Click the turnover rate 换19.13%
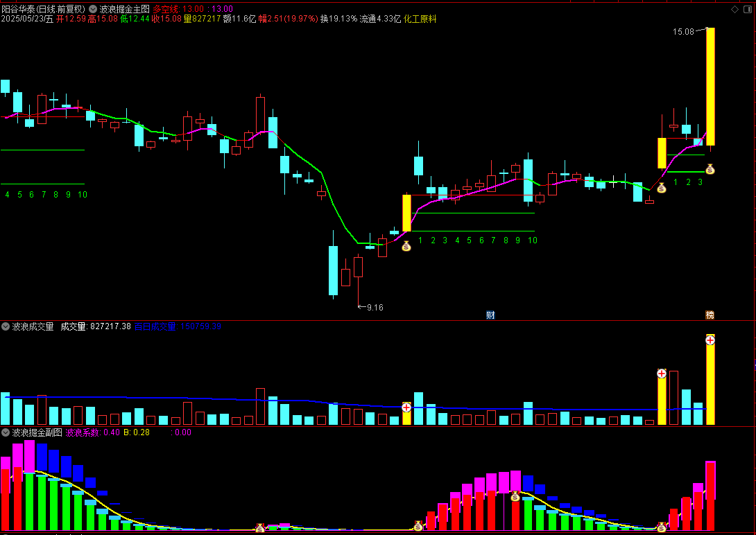This screenshot has height=535, width=756. [x=339, y=19]
